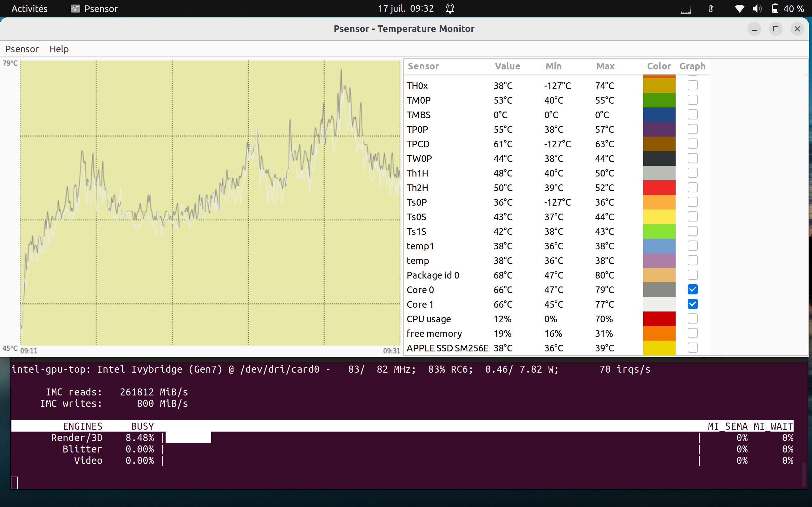Select the APPLE SSD SM256E sensor row
Viewport: 812px width, 507px height.
pyautogui.click(x=557, y=348)
